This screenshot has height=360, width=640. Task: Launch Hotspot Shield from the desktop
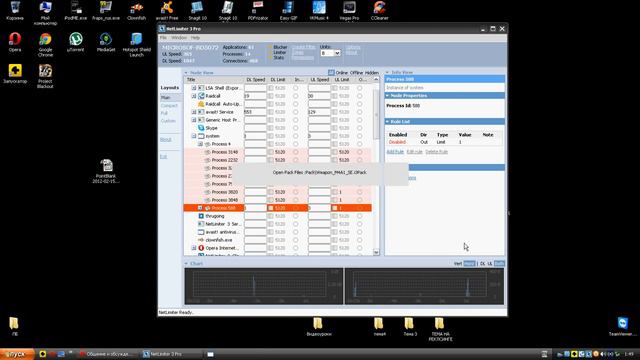(x=136, y=44)
